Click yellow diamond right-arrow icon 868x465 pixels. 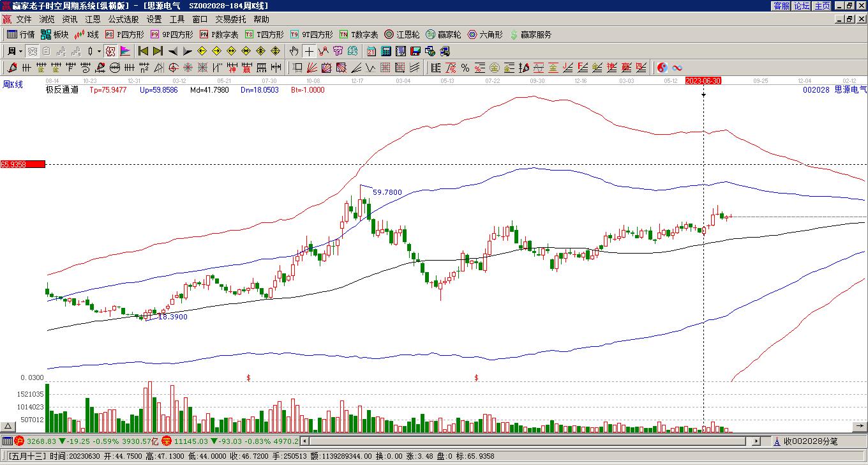(x=217, y=51)
